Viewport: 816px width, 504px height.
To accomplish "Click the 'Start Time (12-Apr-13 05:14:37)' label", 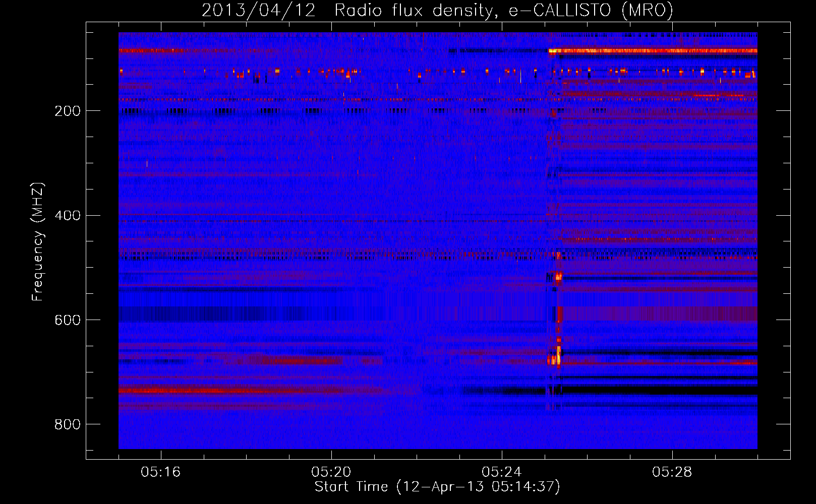I will click(x=437, y=487).
